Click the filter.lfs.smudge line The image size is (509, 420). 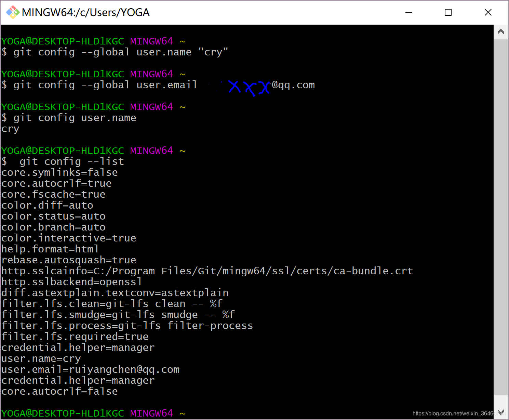(x=118, y=315)
